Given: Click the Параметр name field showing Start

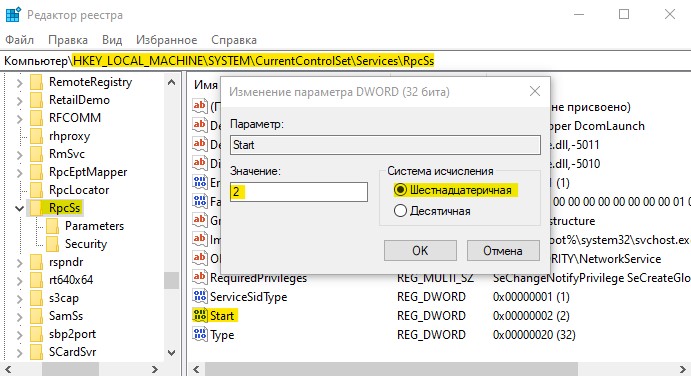Looking at the screenshot, I should [x=385, y=145].
